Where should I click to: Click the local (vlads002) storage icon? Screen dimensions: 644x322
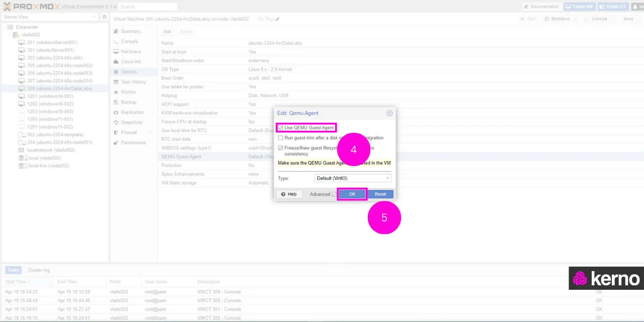(x=22, y=158)
